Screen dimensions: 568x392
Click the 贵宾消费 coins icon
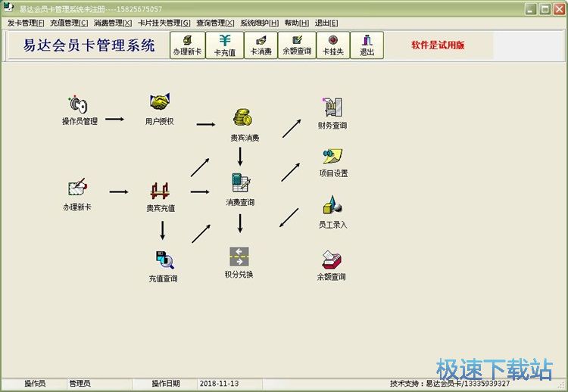pyautogui.click(x=242, y=117)
